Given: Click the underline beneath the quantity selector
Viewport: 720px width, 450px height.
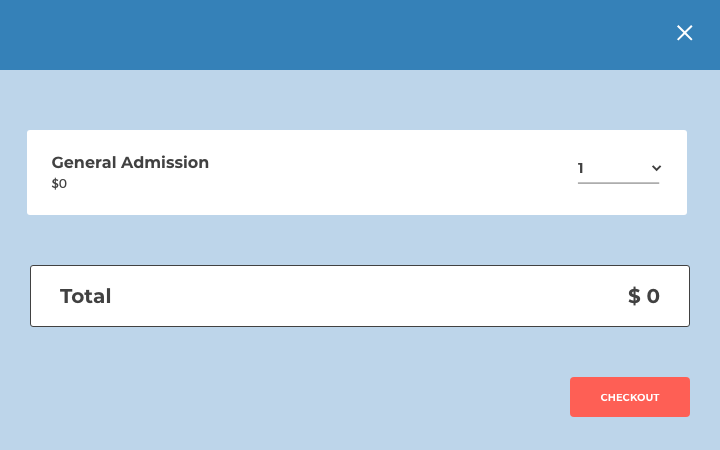Looking at the screenshot, I should 618,183.
